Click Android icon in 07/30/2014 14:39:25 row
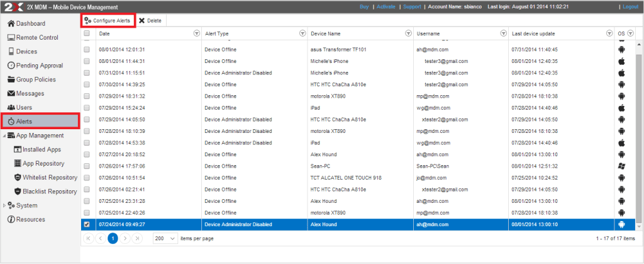This screenshot has width=644, height=264. tap(621, 84)
